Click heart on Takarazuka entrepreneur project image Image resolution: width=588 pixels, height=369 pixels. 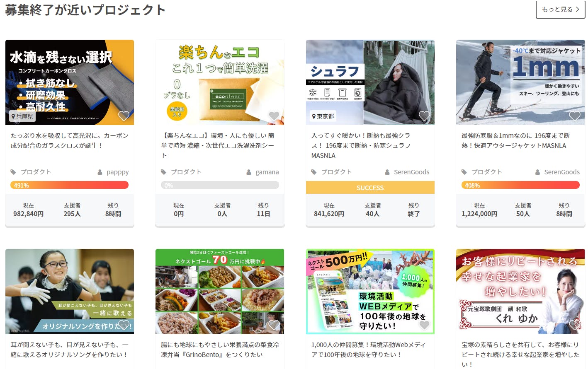[x=575, y=325]
